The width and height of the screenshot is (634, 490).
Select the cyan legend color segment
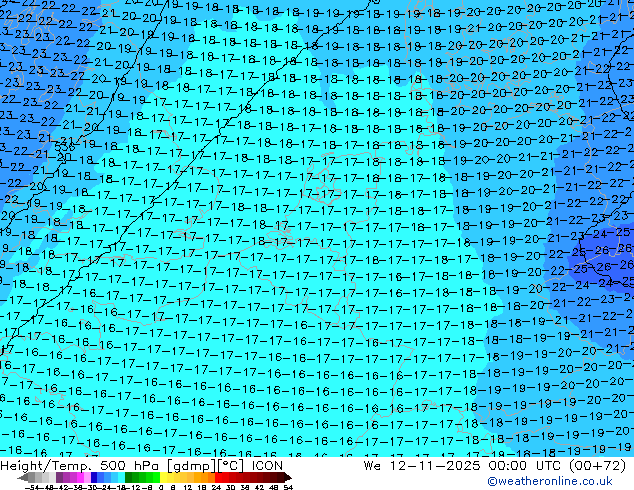[121, 478]
